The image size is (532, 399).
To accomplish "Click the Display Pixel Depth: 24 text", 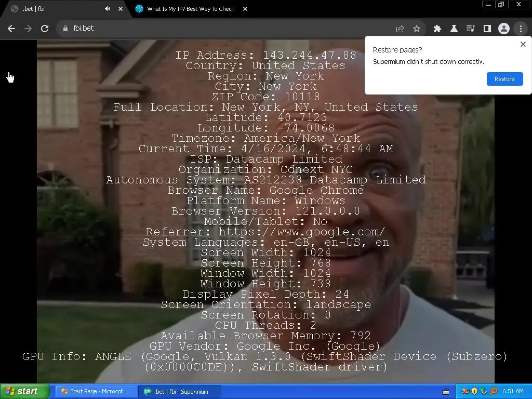I will (265, 294).
